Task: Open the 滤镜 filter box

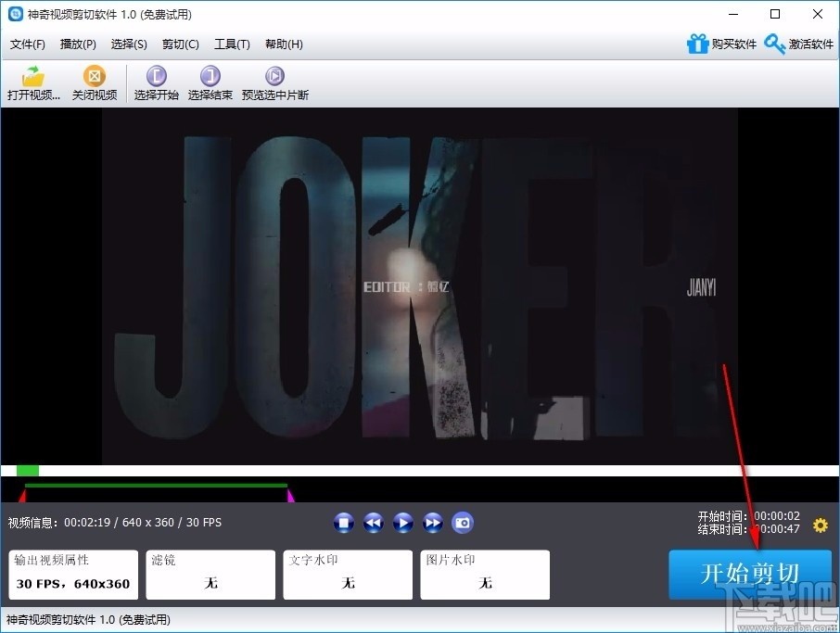Action: (210, 575)
